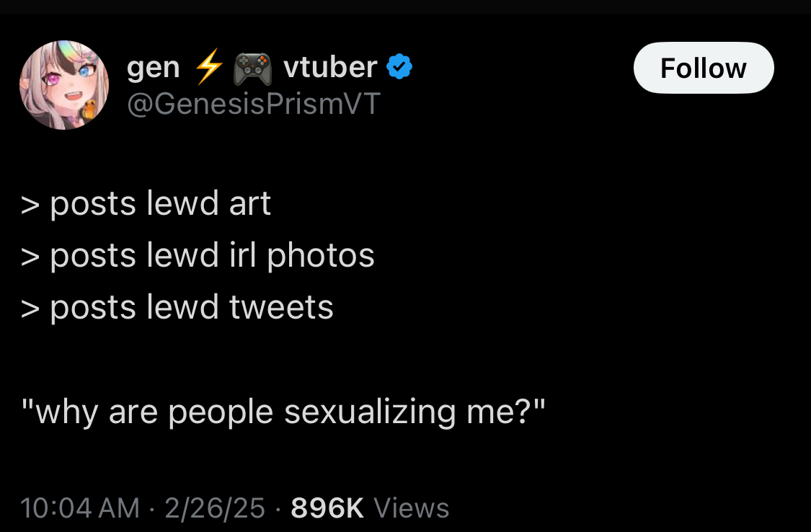This screenshot has width=811, height=532.
Task: Click the "> posts lewd irl photos" line
Action: 198,256
